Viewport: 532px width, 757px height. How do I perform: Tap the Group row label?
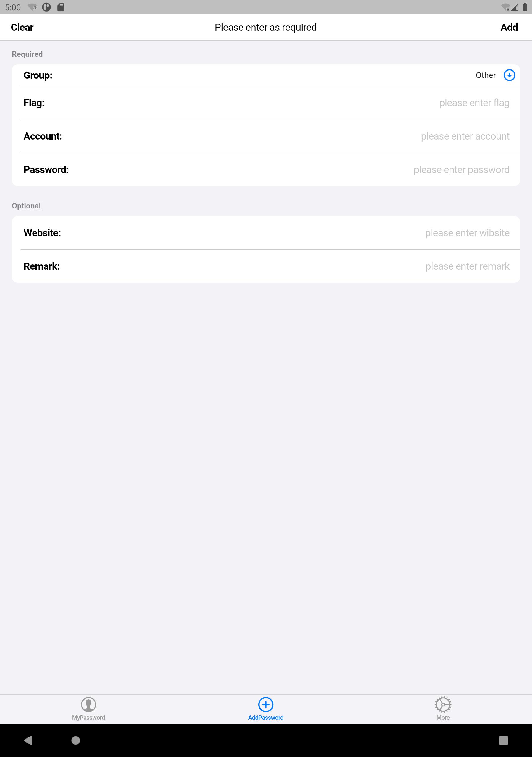point(38,75)
